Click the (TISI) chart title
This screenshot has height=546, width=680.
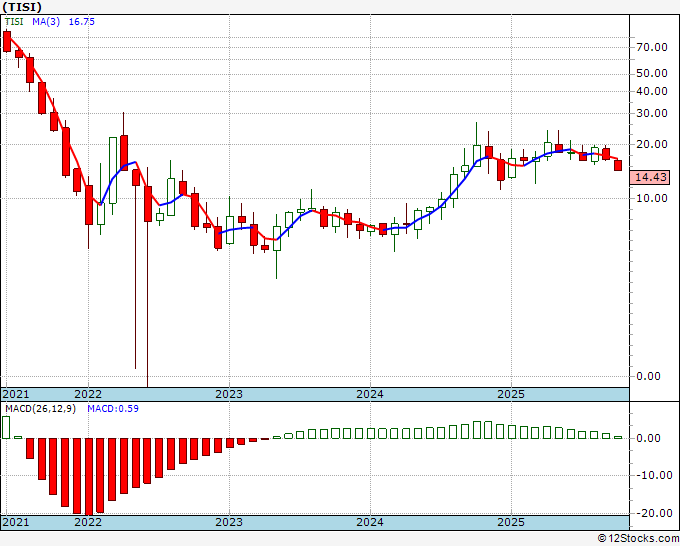click(x=22, y=7)
